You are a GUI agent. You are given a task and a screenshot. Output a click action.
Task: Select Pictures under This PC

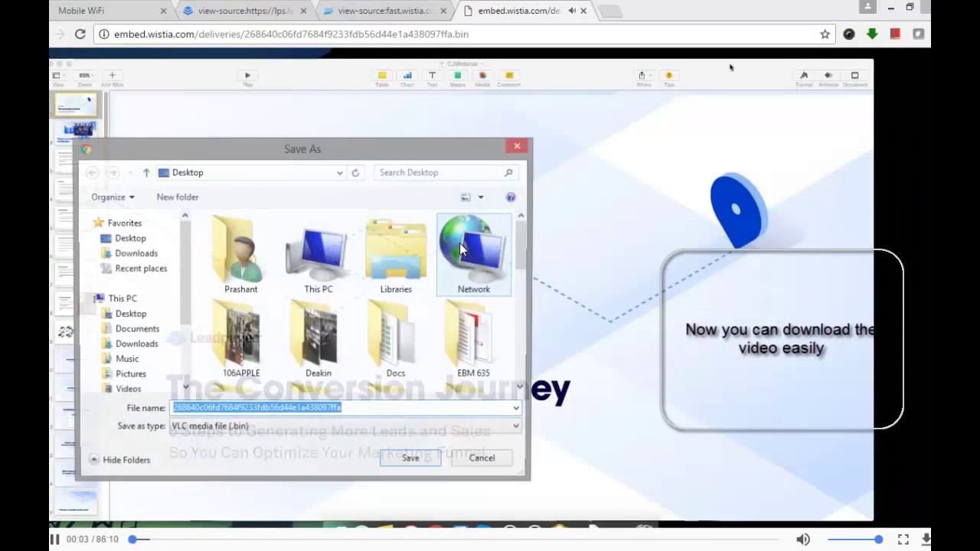tap(123, 373)
